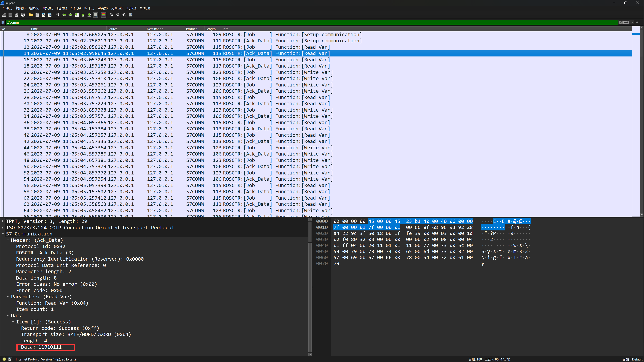
Task: Open a capture file via folder icon
Action: pos(31,15)
